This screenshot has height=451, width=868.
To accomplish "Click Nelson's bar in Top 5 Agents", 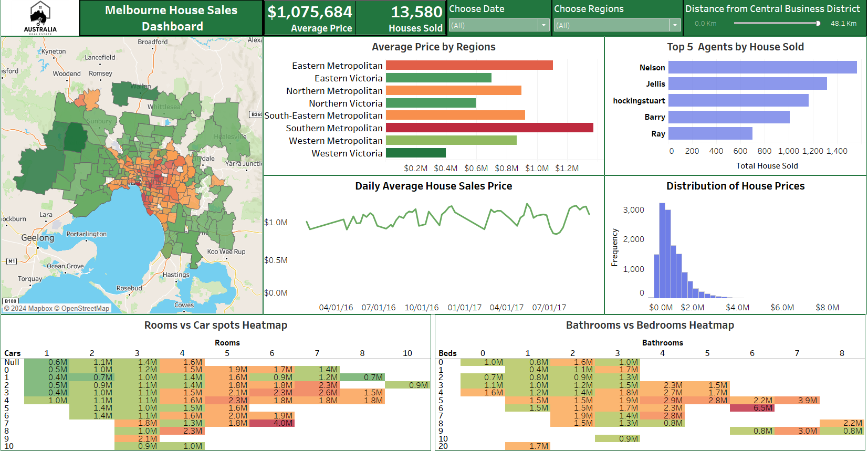I will [x=762, y=67].
